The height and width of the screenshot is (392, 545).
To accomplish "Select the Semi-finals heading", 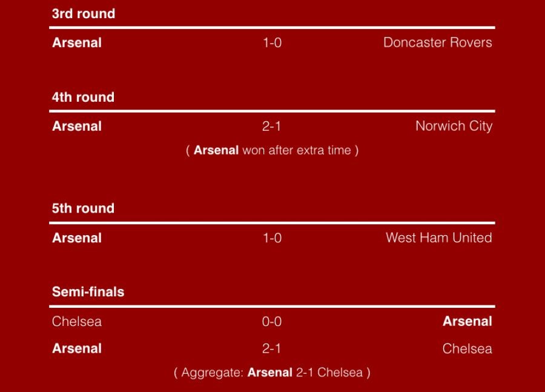I will pyautogui.click(x=88, y=292).
